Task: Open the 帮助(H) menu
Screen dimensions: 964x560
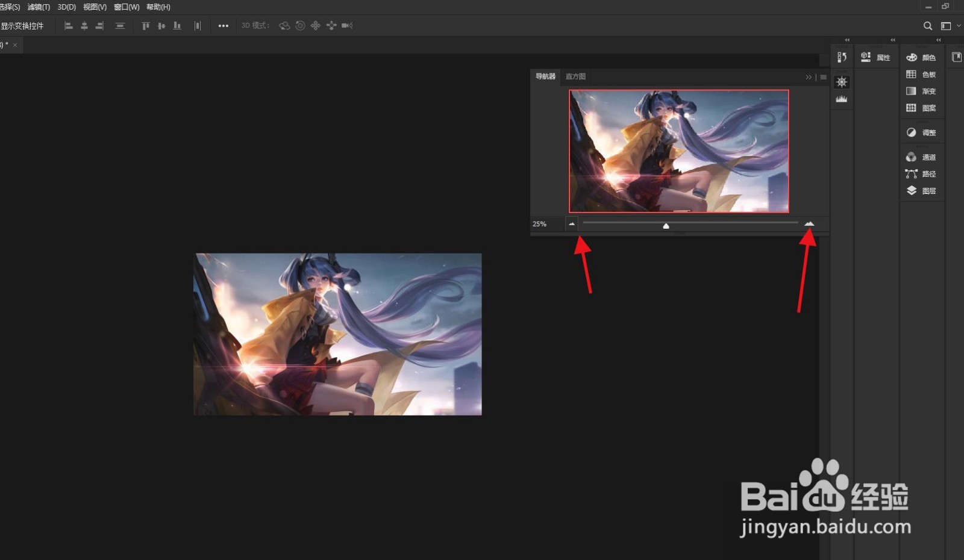Action: pyautogui.click(x=158, y=7)
